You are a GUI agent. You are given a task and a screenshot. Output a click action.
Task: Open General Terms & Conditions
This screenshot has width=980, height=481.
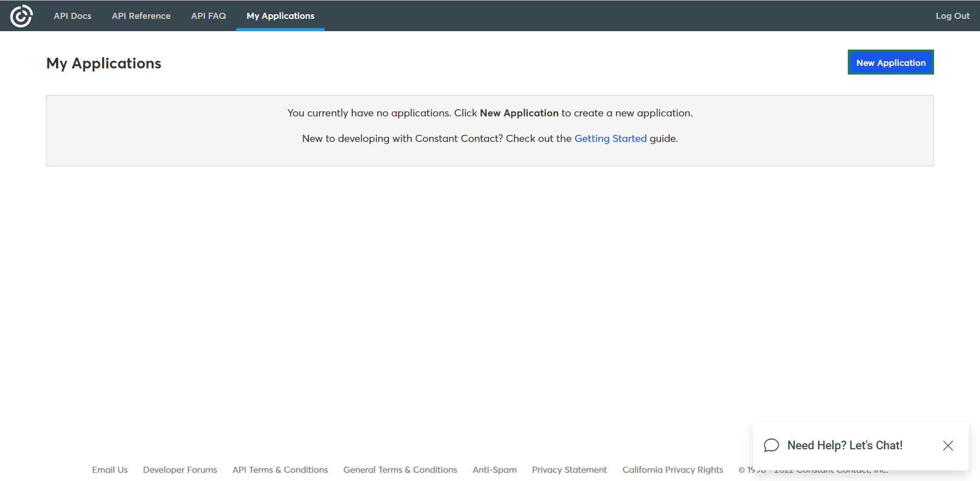click(400, 470)
